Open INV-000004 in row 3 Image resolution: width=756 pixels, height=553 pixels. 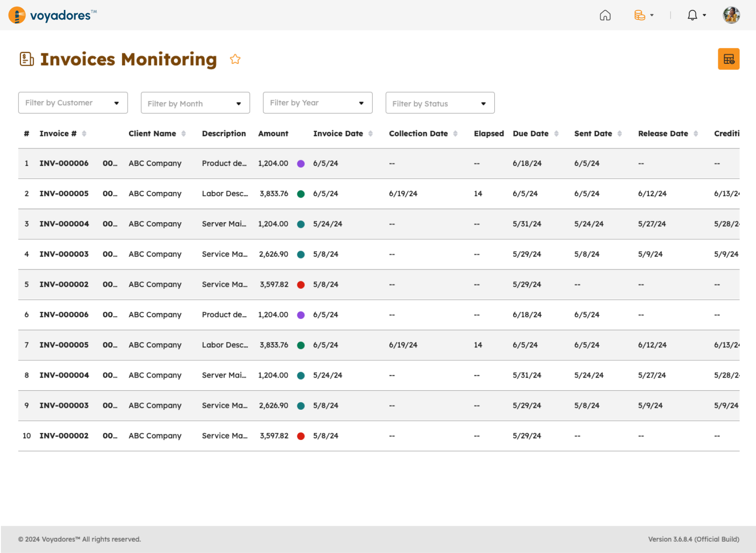[x=64, y=224]
